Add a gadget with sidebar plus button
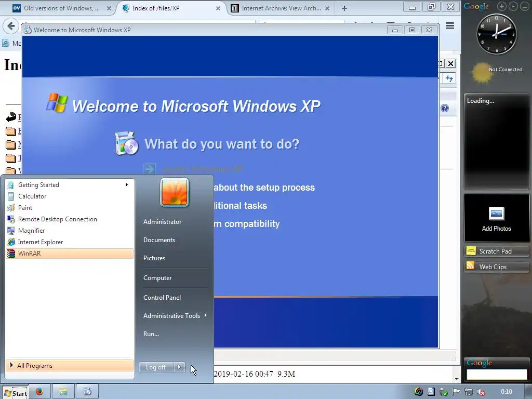 [502, 6]
